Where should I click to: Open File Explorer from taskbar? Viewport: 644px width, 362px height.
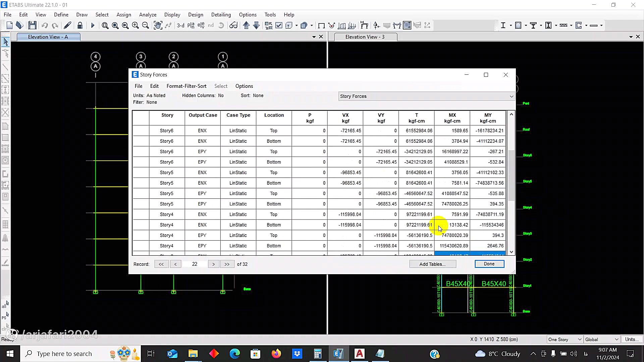point(193,354)
